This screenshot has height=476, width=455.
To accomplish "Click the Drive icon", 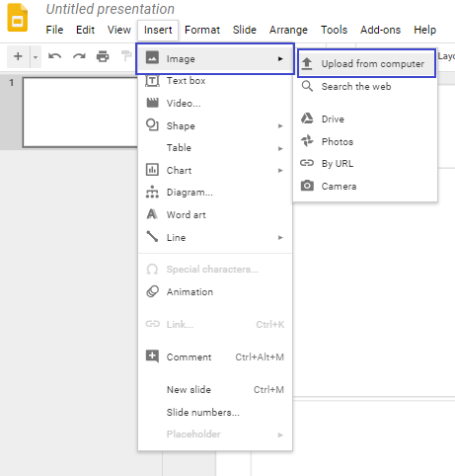I will tap(307, 119).
